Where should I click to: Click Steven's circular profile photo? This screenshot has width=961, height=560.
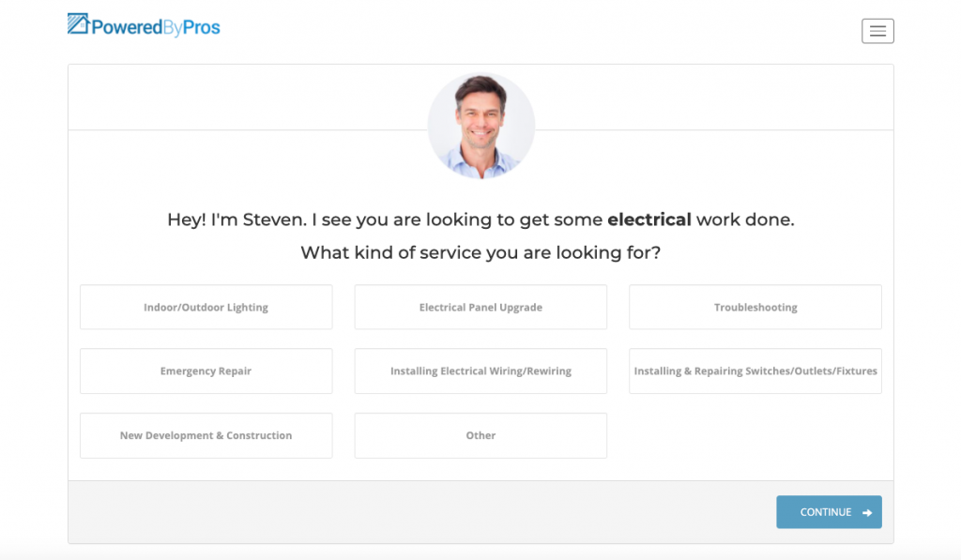tap(481, 126)
